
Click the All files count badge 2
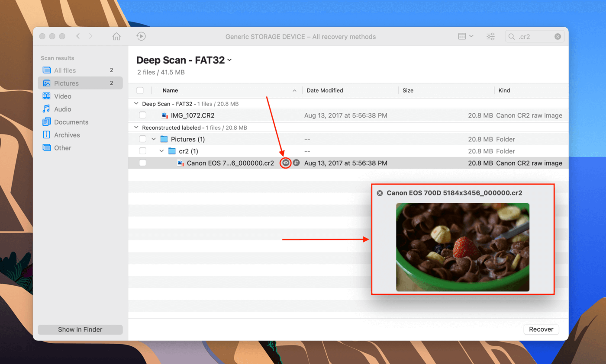click(x=111, y=70)
